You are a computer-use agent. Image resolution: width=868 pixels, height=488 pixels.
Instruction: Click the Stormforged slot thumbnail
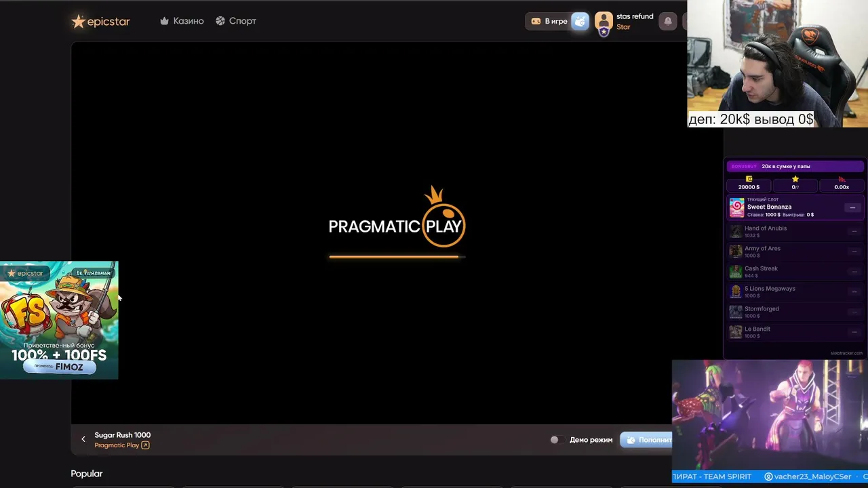[736, 312]
